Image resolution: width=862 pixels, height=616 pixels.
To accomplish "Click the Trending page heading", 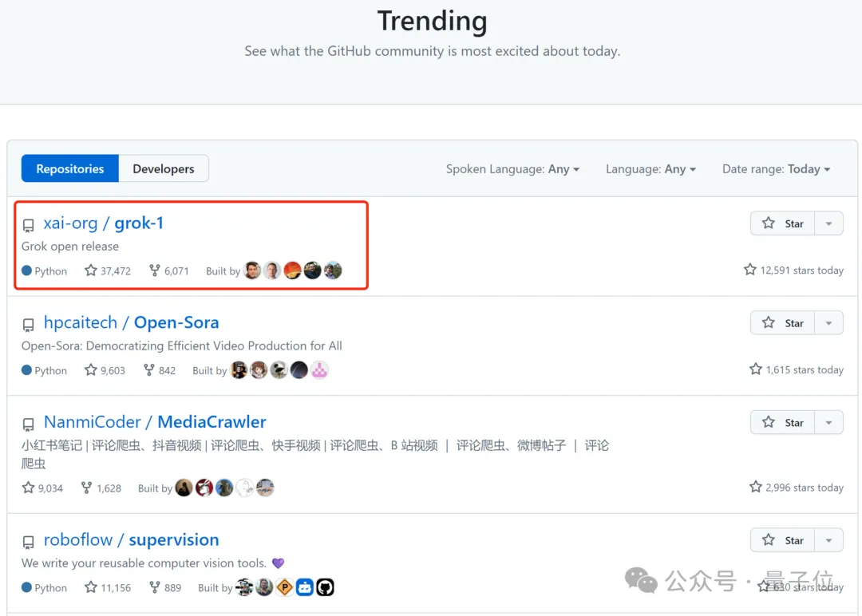I will pos(432,21).
